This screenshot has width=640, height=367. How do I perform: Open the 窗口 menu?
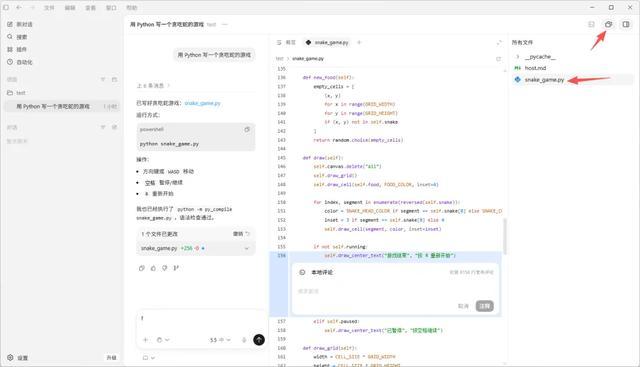point(111,8)
